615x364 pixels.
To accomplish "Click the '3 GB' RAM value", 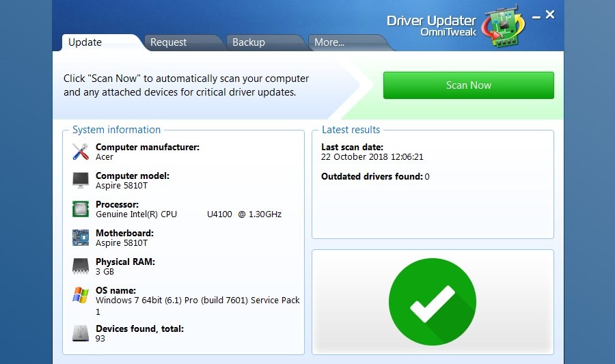I will 105,272.
